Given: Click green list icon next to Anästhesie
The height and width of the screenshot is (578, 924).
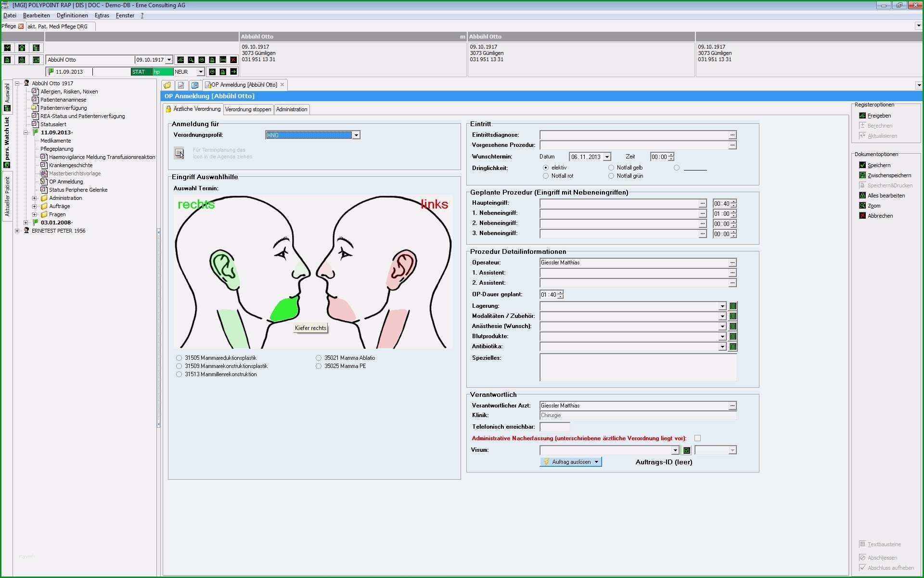Looking at the screenshot, I should tap(733, 327).
